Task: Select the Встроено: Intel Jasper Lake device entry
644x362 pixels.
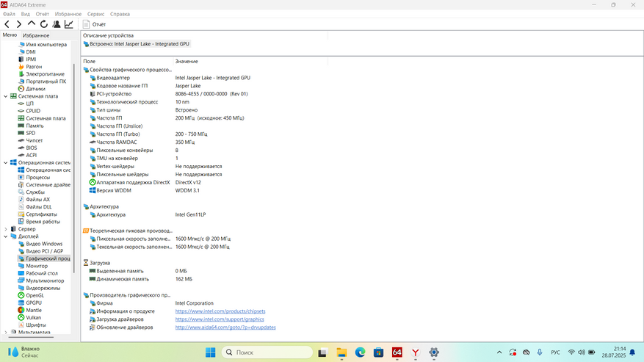Action: coord(137,44)
